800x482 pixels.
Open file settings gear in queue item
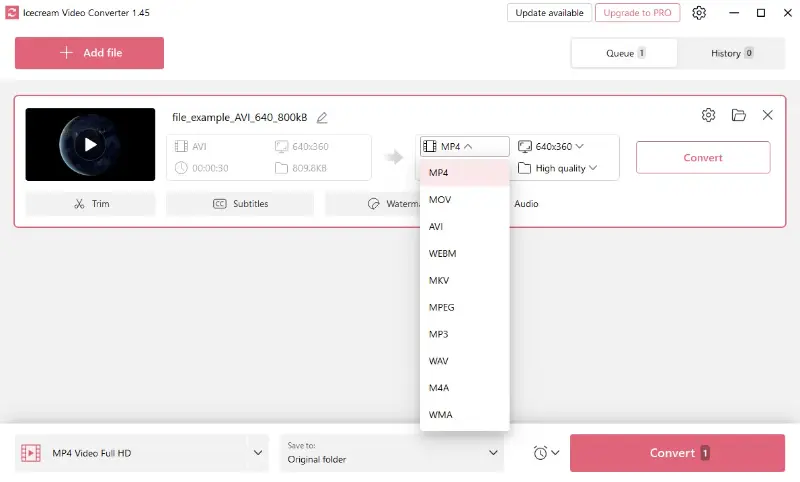708,115
